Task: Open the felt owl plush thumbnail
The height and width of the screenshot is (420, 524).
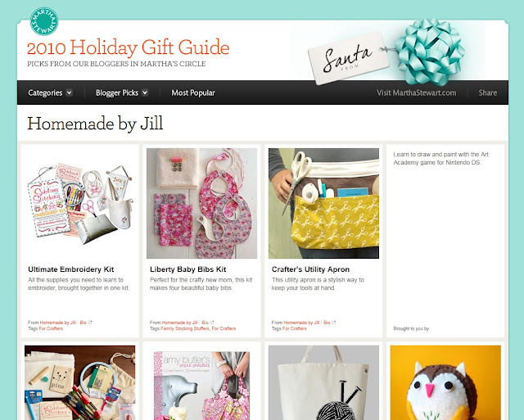Action: pos(445,382)
